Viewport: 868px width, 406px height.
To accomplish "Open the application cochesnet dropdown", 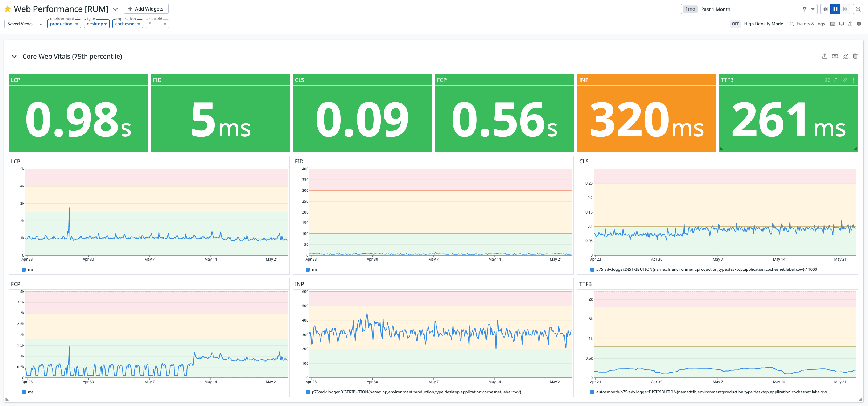I will (x=127, y=24).
